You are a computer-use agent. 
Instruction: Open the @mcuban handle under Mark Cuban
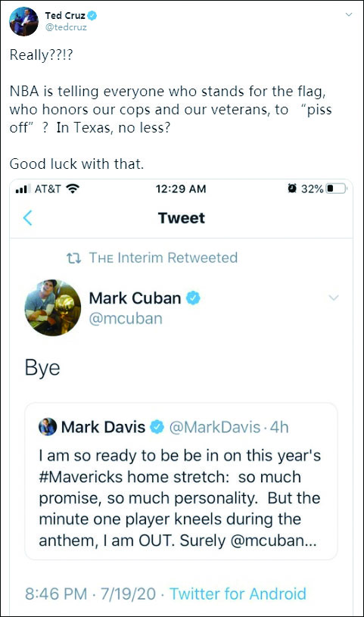pyautogui.click(x=126, y=318)
